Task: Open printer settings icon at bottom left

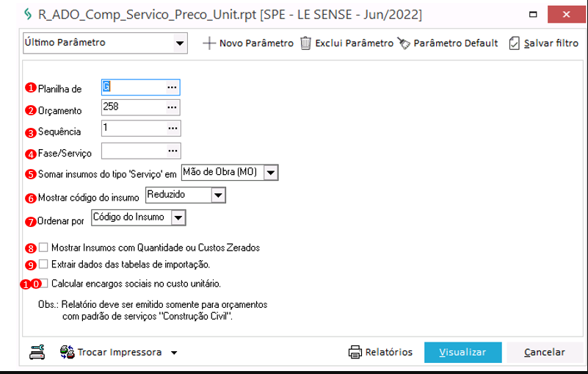Action: tap(37, 352)
